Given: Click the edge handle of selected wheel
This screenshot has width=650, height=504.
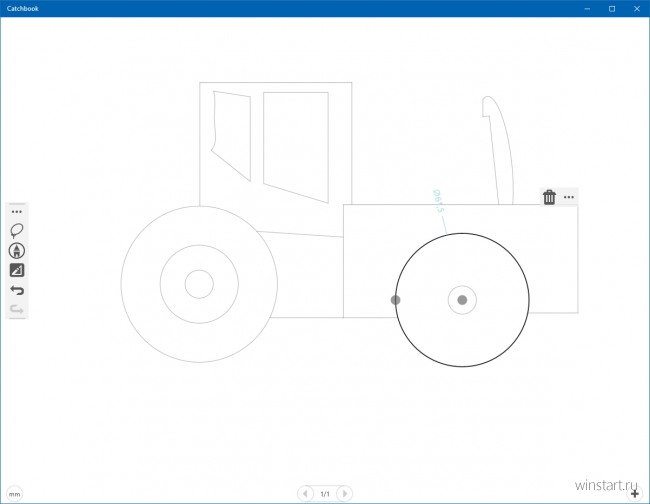Looking at the screenshot, I should [395, 300].
